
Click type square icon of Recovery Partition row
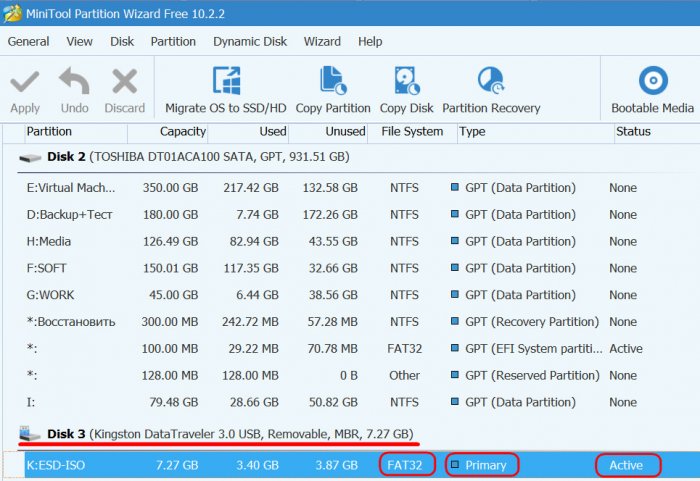pyautogui.click(x=454, y=321)
